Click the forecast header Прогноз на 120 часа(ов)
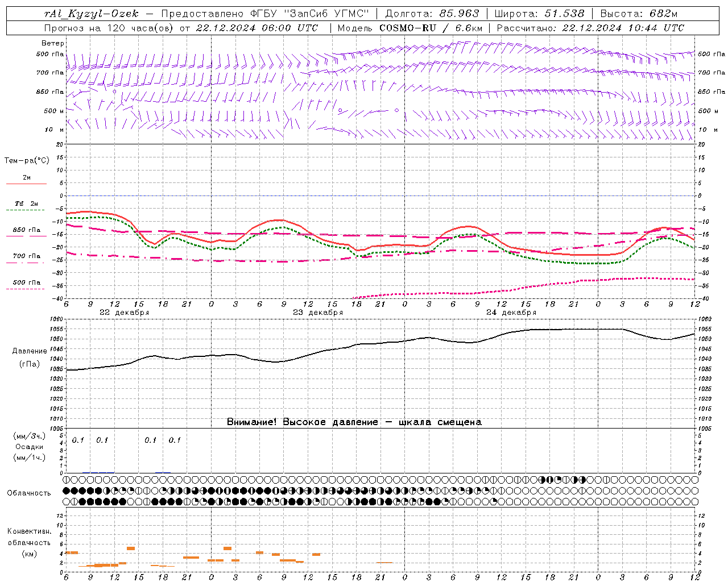The image size is (728, 582). click(109, 28)
